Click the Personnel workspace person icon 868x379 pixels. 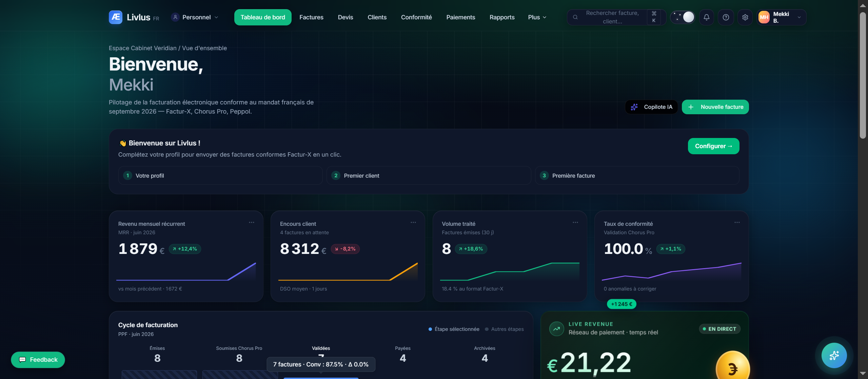pos(175,17)
